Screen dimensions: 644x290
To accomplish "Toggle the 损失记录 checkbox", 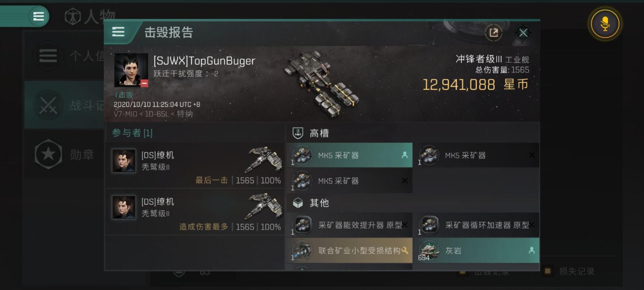I will [x=548, y=271].
